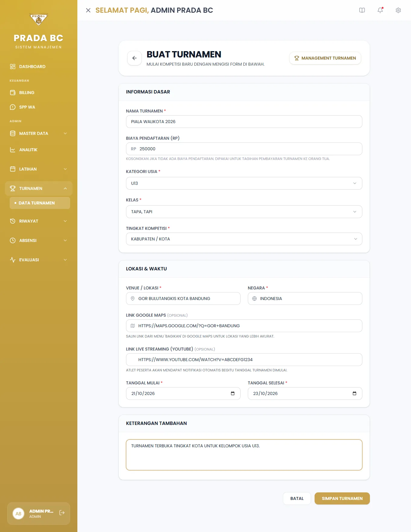Select Data Turnamen submenu item
Viewport: 411px width, 532px height.
click(40, 203)
